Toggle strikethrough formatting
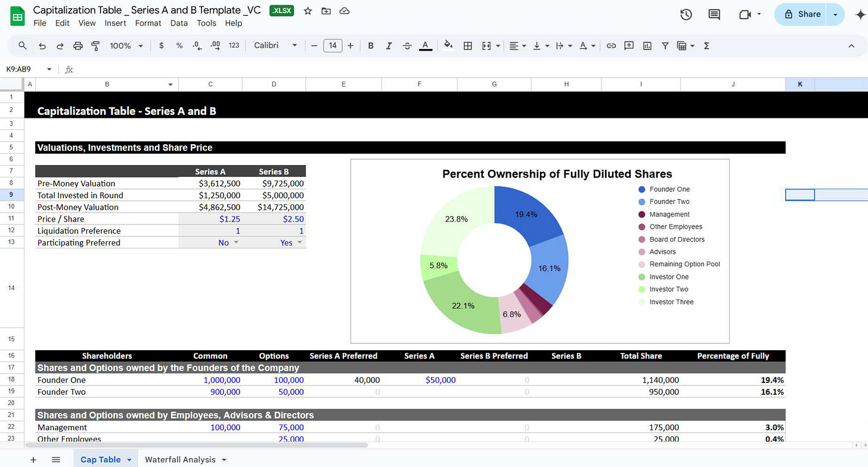This screenshot has width=868, height=467. 407,45
